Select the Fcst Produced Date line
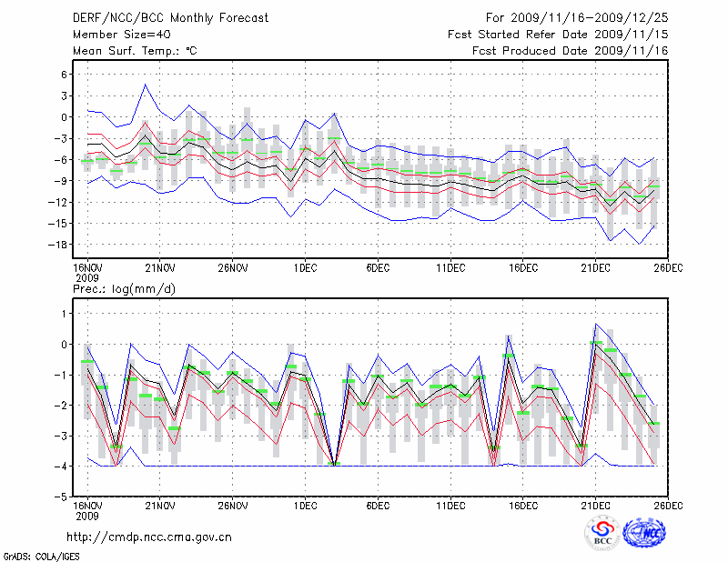 tap(570, 50)
